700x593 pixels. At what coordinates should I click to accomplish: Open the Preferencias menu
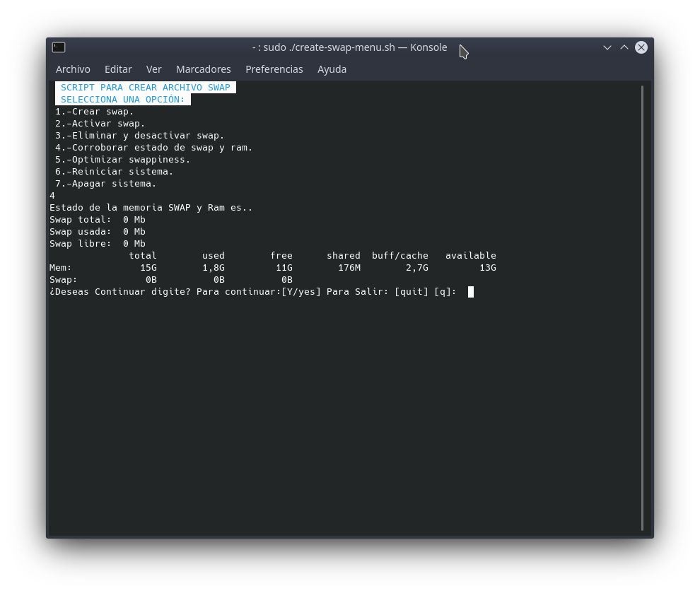[x=274, y=69]
